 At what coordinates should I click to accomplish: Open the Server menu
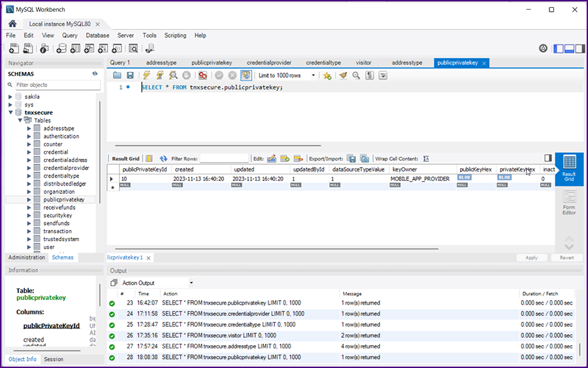tap(125, 35)
